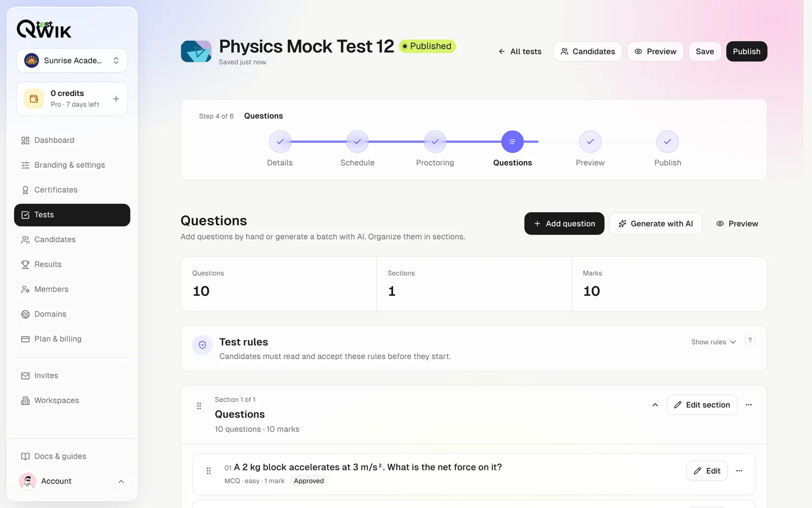This screenshot has width=812, height=508.
Task: Go back to All tests
Action: click(520, 51)
